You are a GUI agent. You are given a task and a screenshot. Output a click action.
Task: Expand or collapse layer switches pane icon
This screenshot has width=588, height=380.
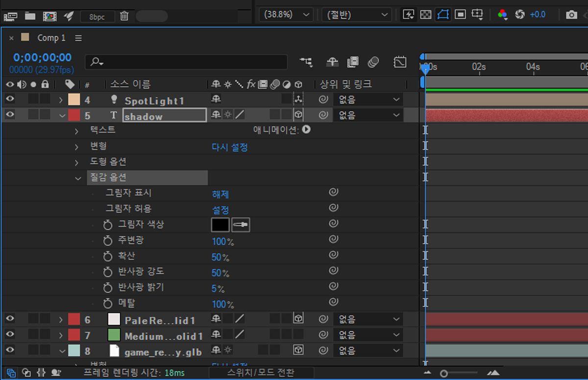(11, 373)
